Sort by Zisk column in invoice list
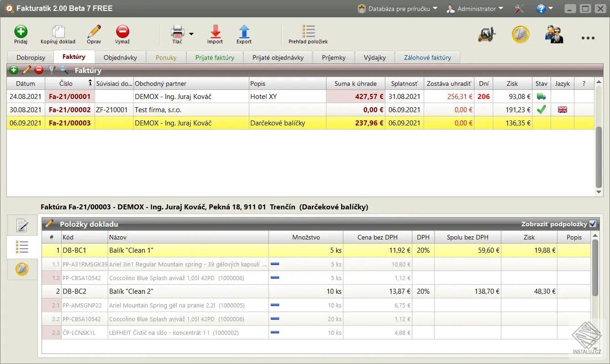The width and height of the screenshot is (610, 364). pyautogui.click(x=512, y=83)
